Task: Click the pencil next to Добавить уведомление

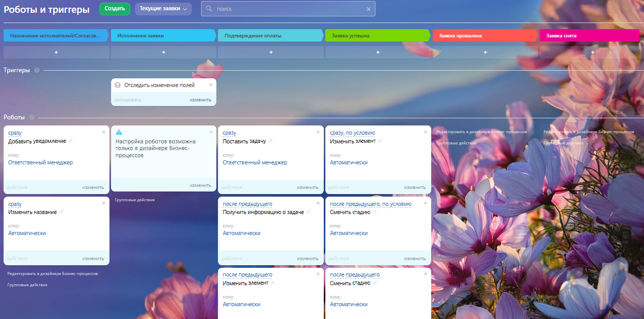Action: (x=71, y=141)
